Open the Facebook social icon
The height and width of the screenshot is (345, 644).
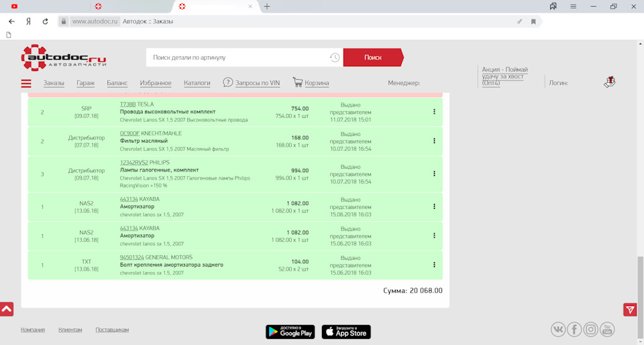coord(574,330)
